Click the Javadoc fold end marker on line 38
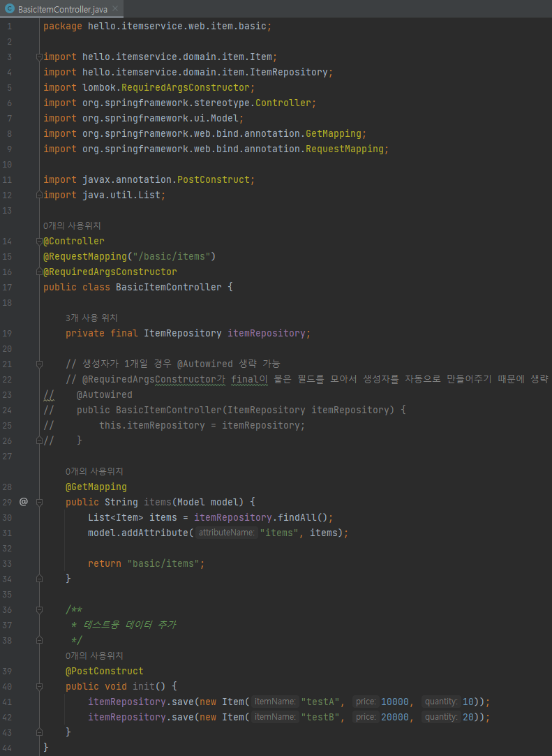This screenshot has height=756, width=552. coord(40,640)
